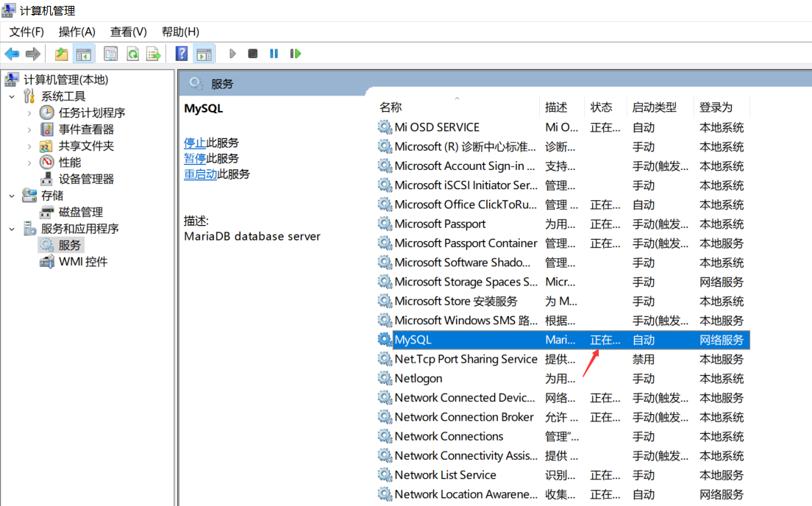Click gear icon beside Microsoft Software Shadow
The image size is (812, 506).
tap(384, 263)
